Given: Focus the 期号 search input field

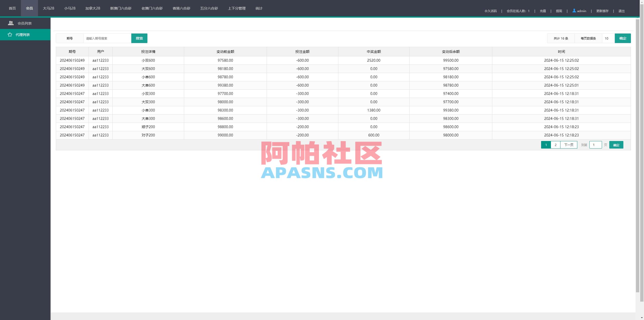Looking at the screenshot, I should [107, 38].
